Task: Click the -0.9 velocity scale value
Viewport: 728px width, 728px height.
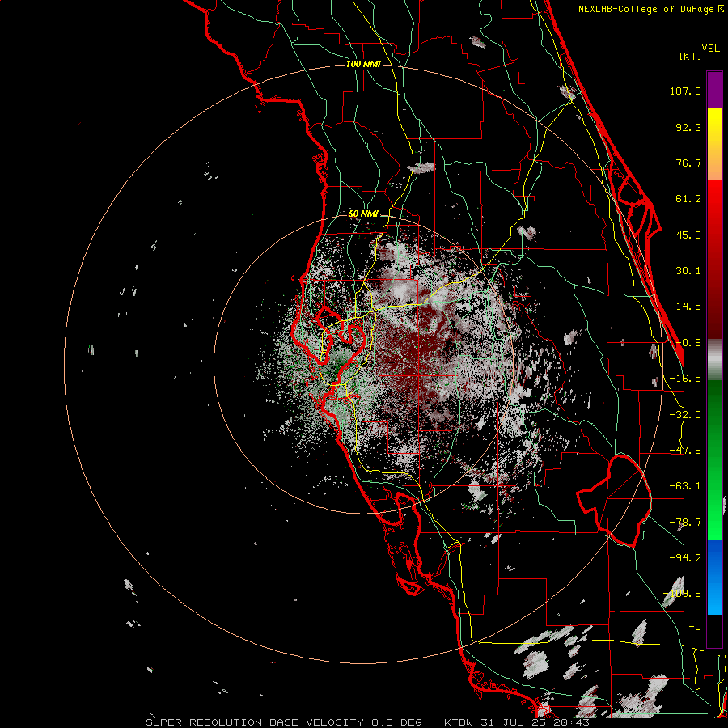Action: point(688,343)
